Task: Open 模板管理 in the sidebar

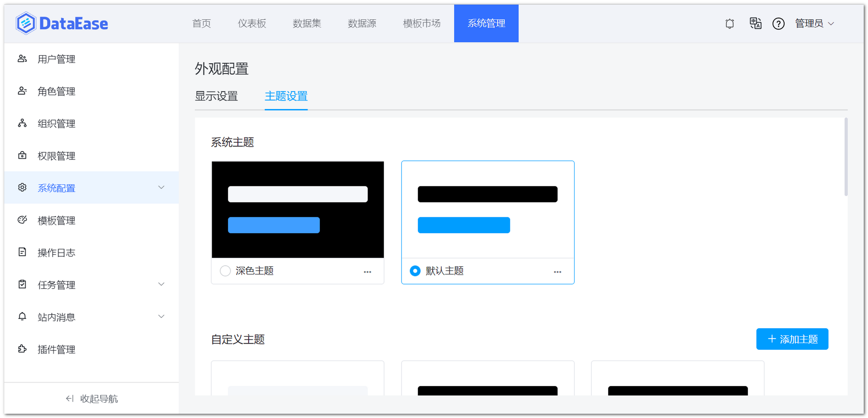Action: (91, 220)
